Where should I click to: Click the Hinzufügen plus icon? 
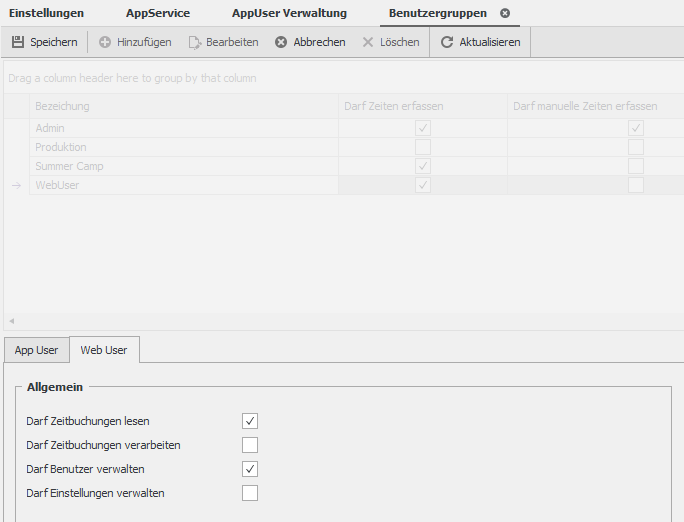pos(105,42)
